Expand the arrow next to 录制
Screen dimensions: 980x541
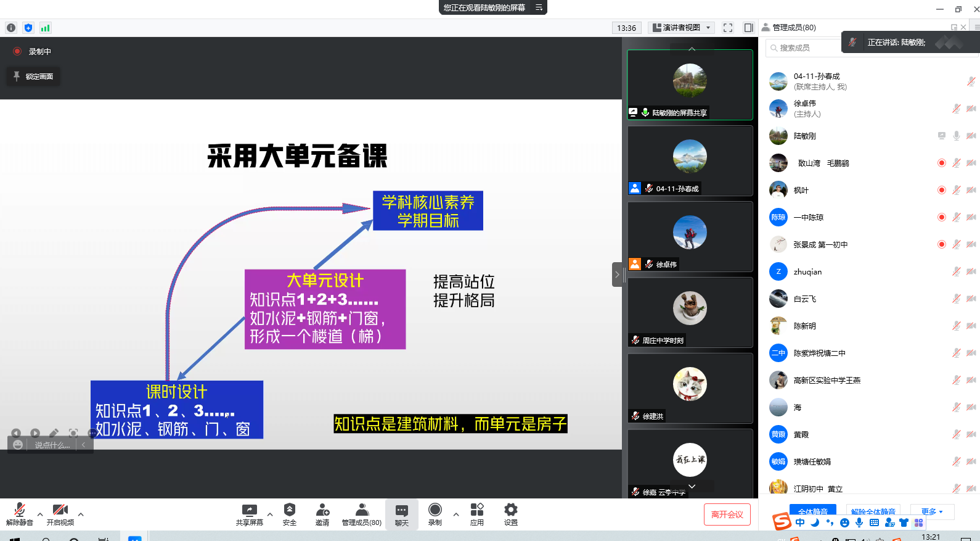coord(456,514)
